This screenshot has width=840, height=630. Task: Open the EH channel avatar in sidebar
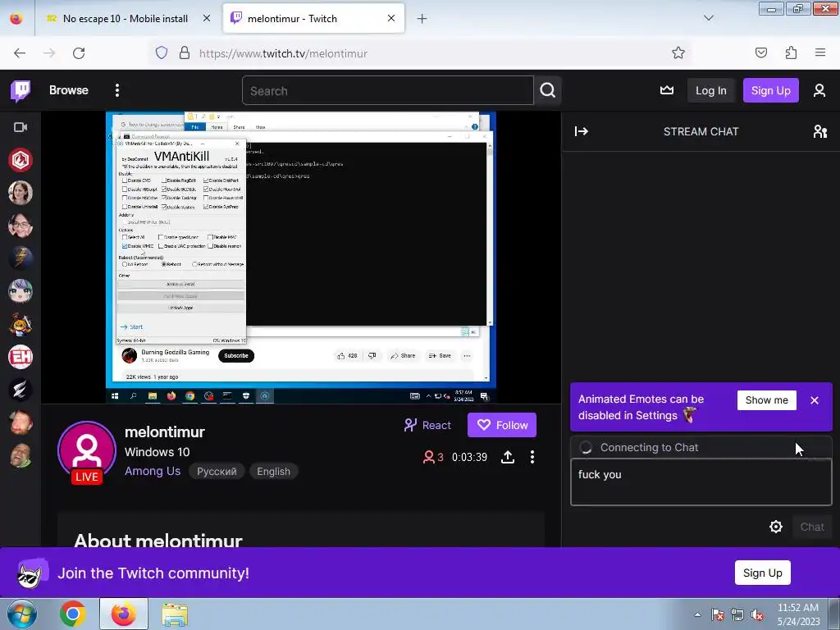[21, 357]
